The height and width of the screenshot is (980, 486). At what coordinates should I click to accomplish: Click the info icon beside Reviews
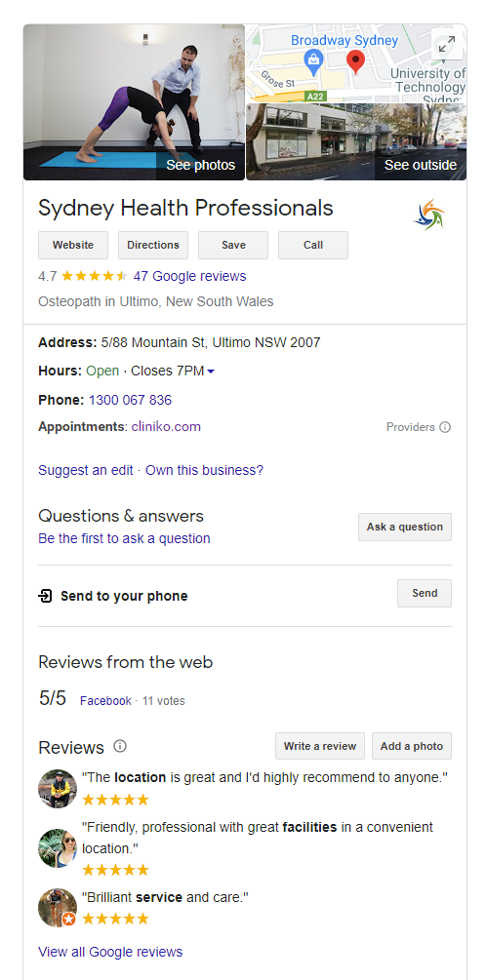coord(120,746)
